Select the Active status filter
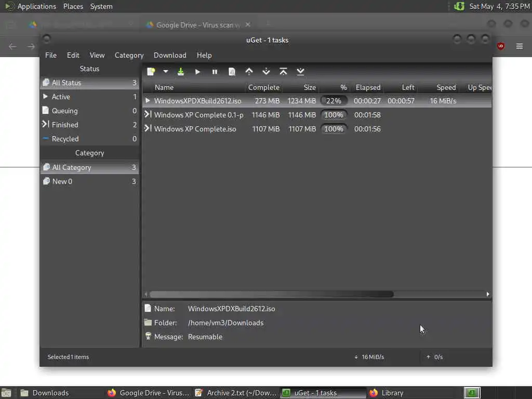The image size is (532, 399). click(89, 97)
